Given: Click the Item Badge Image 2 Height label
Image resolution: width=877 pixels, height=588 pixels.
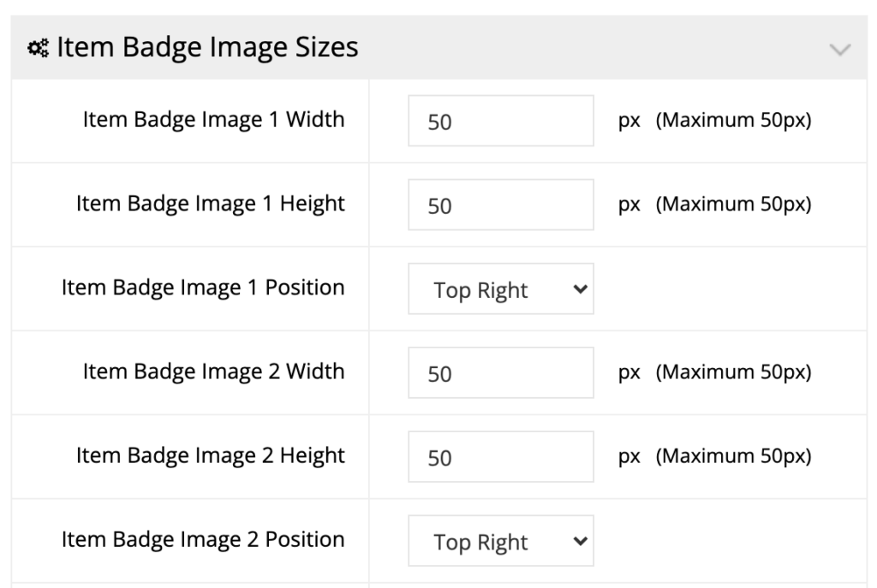Looking at the screenshot, I should click(211, 455).
